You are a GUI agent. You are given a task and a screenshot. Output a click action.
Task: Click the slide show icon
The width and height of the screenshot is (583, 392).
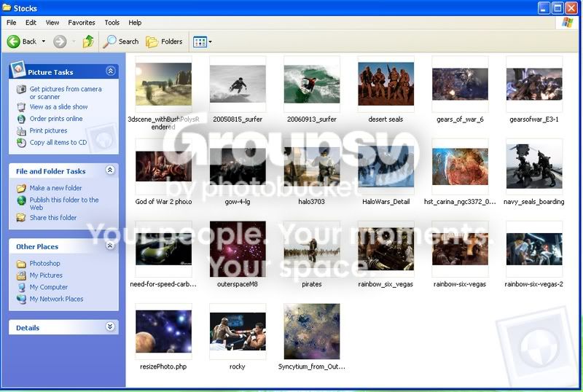21,107
